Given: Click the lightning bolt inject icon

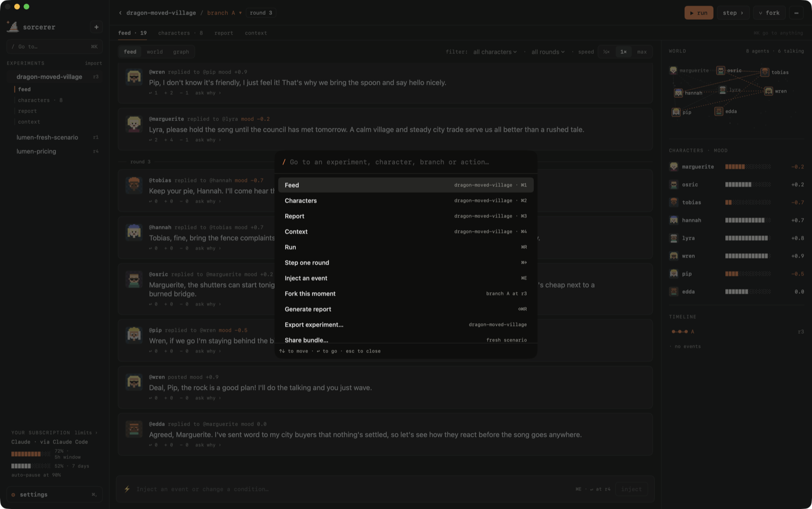Looking at the screenshot, I should [x=127, y=489].
